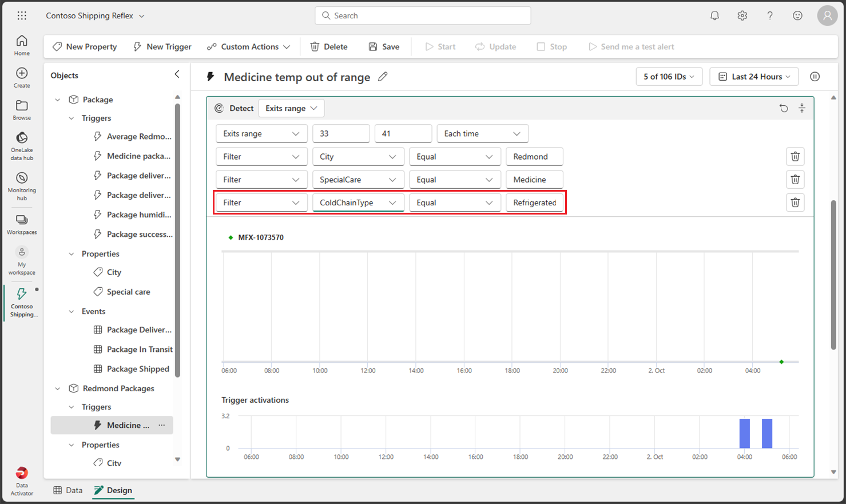Open the Last 24 Hours dropdown
The height and width of the screenshot is (504, 846).
[754, 77]
